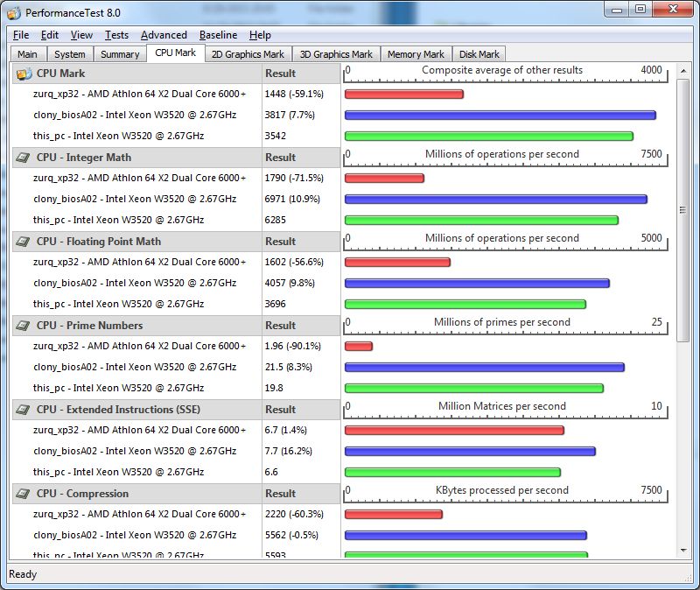Open the Help menu
The width and height of the screenshot is (700, 590).
coord(260,35)
